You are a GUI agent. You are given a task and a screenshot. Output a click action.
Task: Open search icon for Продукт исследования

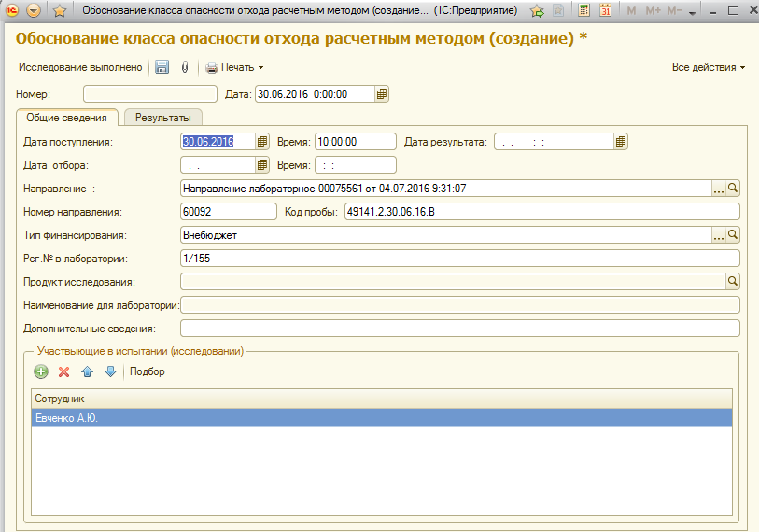(x=733, y=281)
